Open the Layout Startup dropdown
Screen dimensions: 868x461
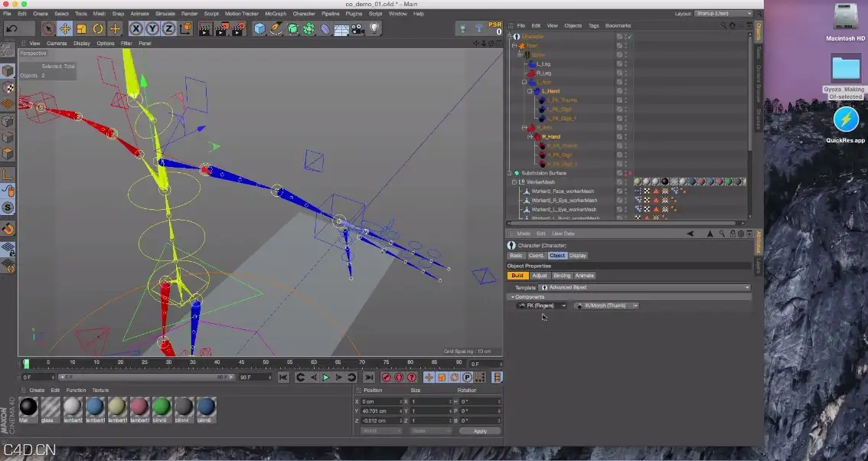point(723,13)
